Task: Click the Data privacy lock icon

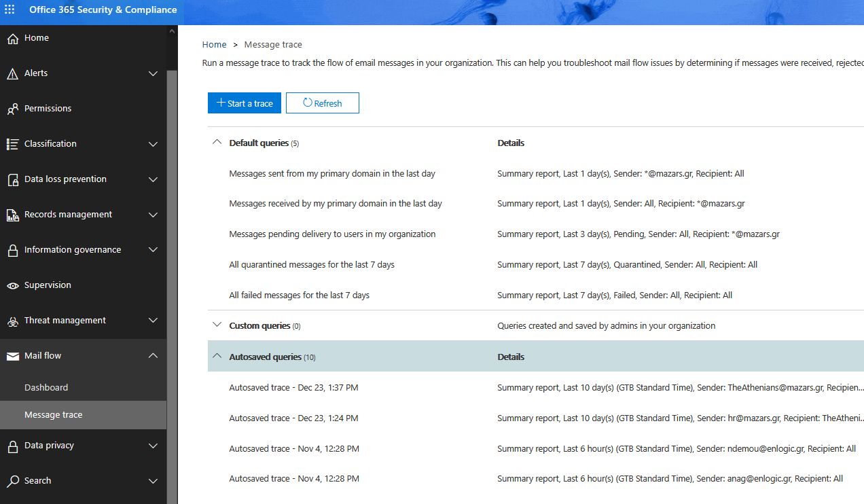Action: [x=12, y=446]
